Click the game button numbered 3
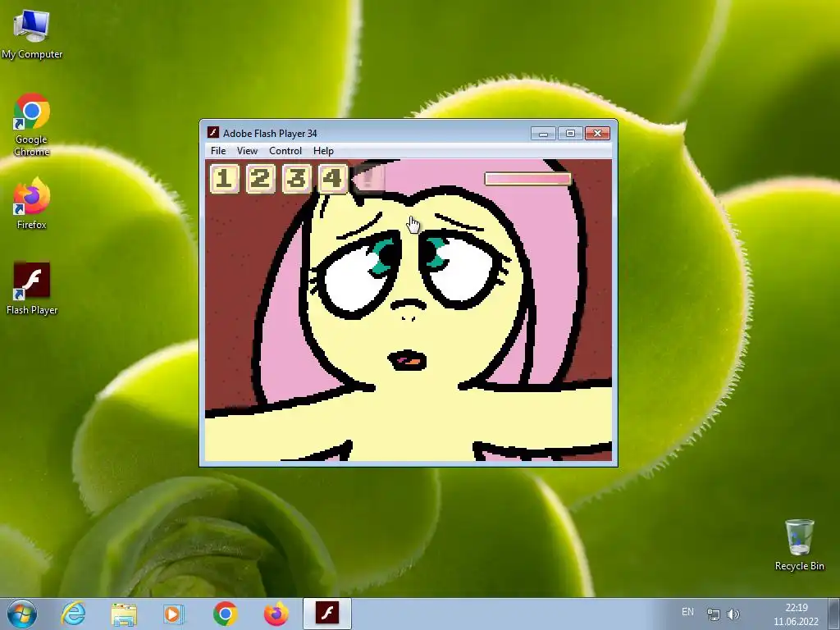840x630 pixels. click(x=296, y=178)
